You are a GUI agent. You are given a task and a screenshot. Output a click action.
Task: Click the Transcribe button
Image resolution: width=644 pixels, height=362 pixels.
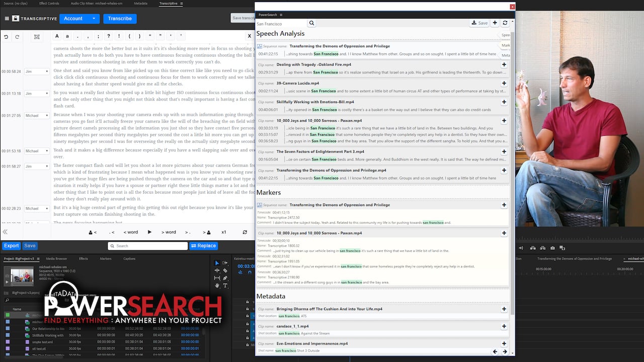(120, 19)
